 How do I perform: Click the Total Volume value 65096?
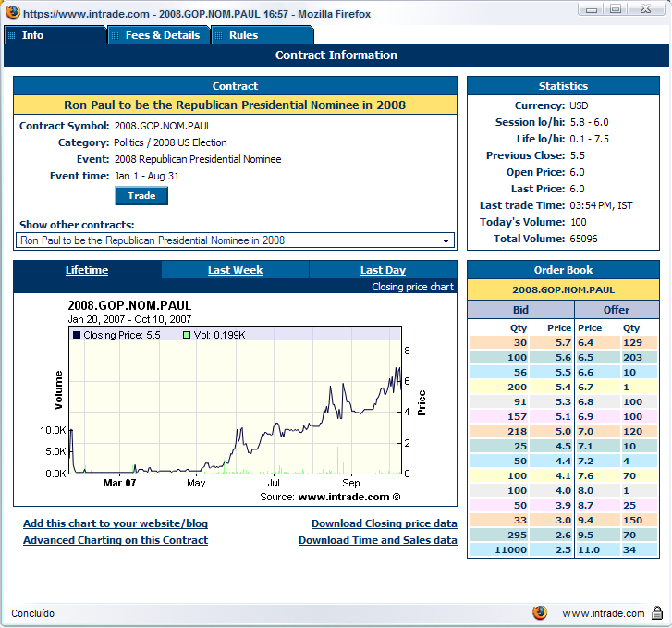[x=583, y=239]
